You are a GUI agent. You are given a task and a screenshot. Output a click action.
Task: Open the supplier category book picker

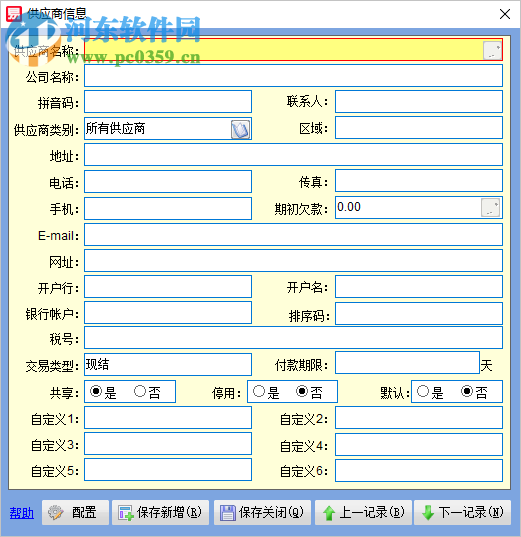[240, 129]
